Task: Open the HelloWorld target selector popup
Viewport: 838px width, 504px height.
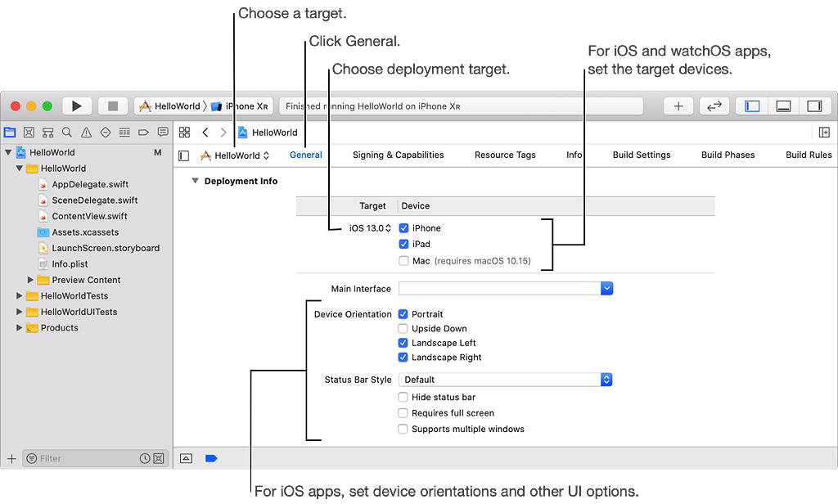Action: [x=235, y=155]
